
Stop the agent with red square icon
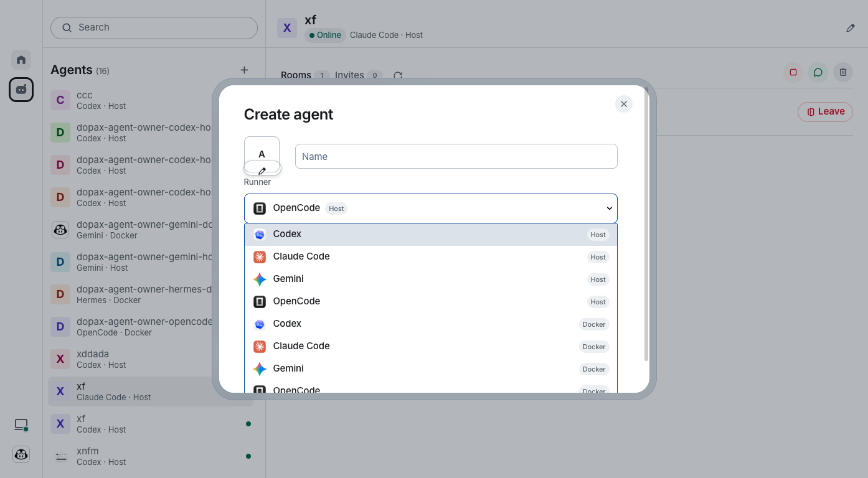[x=793, y=72]
